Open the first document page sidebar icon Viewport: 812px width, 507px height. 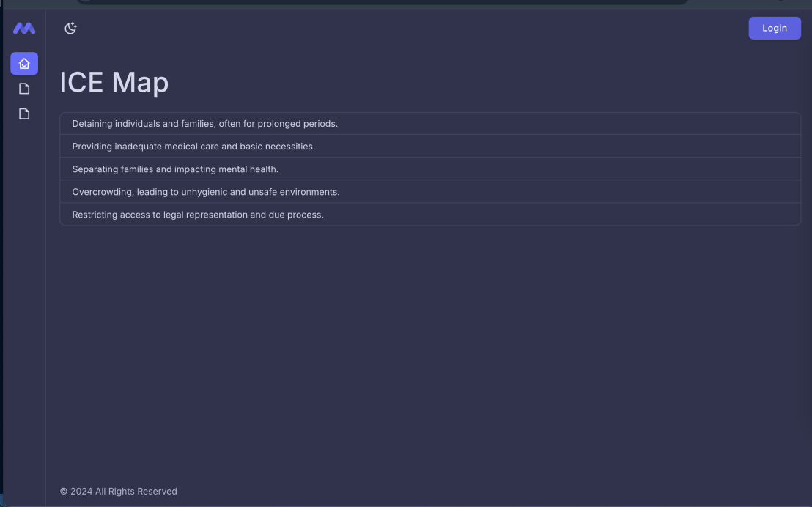24,89
